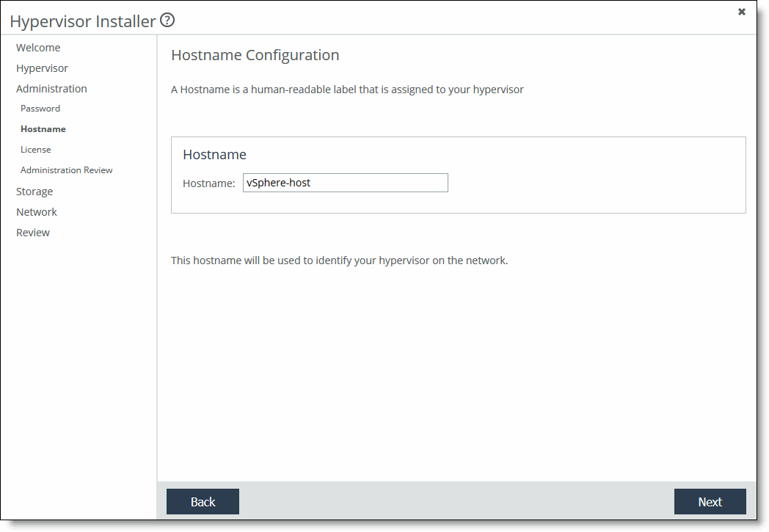Image resolution: width=769 pixels, height=532 pixels.
Task: Navigate to the final Review step
Action: pos(33,233)
